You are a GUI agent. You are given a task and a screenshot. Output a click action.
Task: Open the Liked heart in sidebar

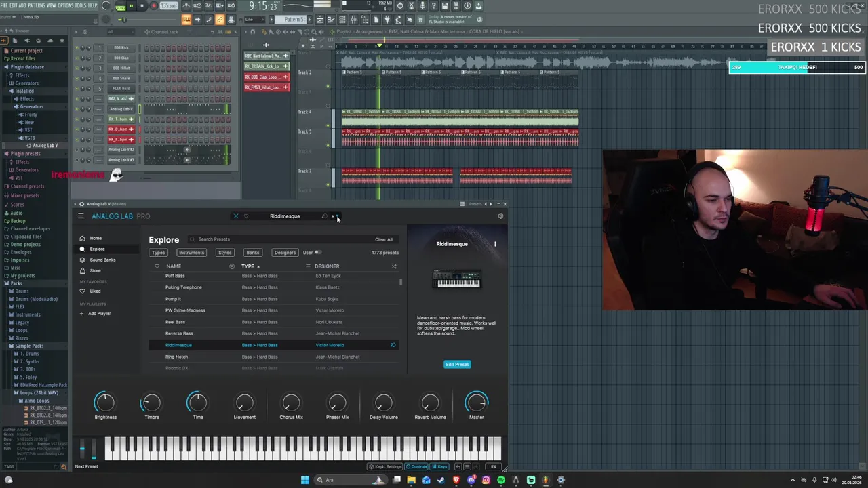[83, 291]
